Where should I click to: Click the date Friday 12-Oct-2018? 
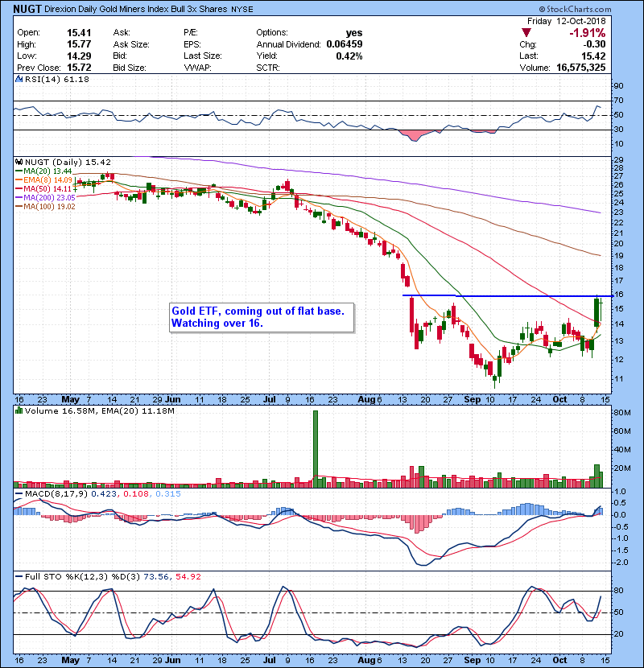(x=566, y=21)
